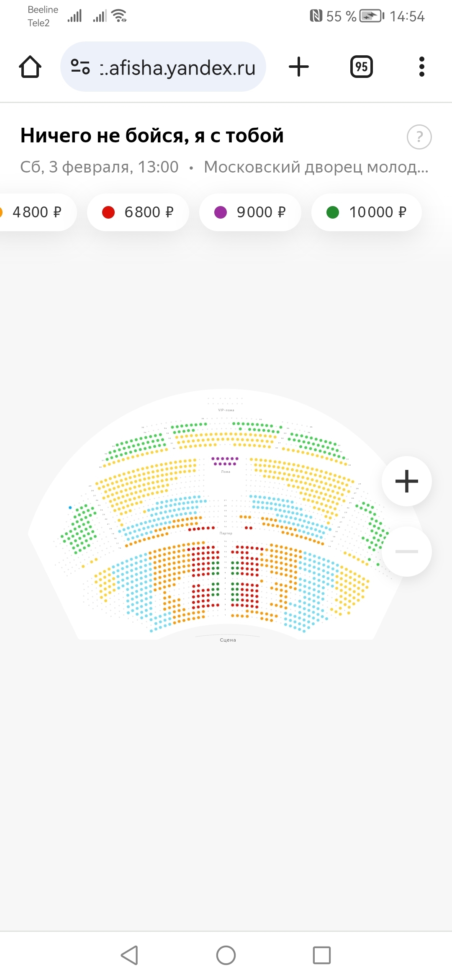Screen dimensions: 452x980
Task: Open the tab switcher showing 95 tabs
Action: coord(361,67)
